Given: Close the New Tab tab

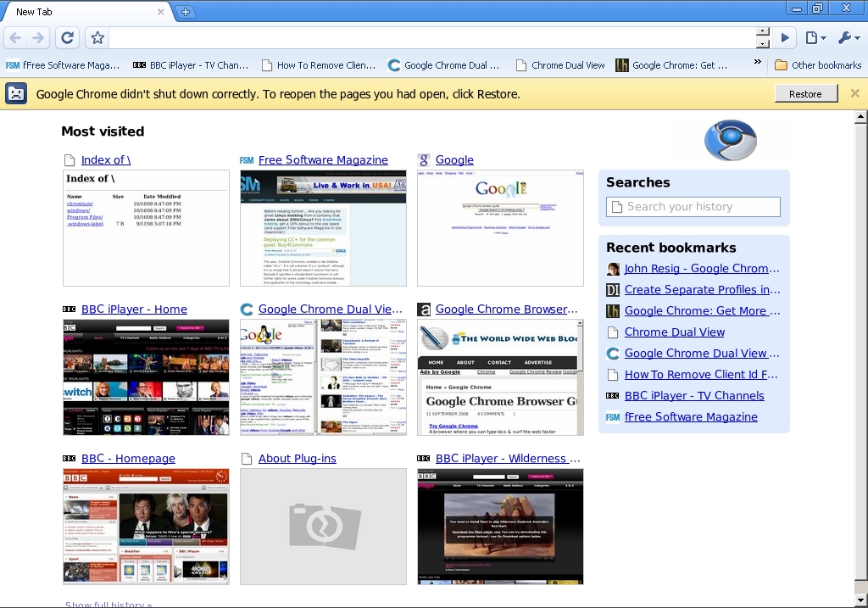Looking at the screenshot, I should pos(160,12).
